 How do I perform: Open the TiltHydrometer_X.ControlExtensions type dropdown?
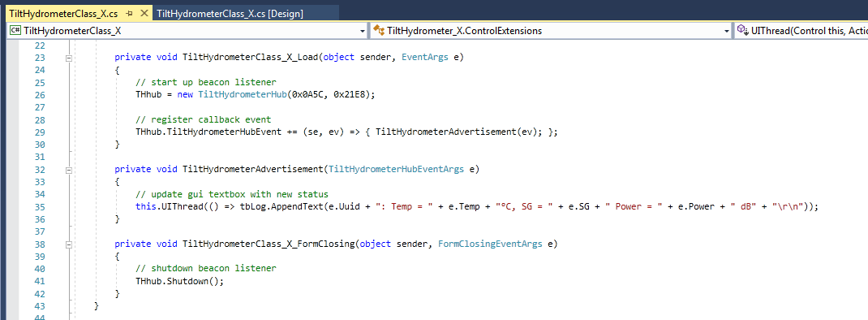(x=727, y=32)
